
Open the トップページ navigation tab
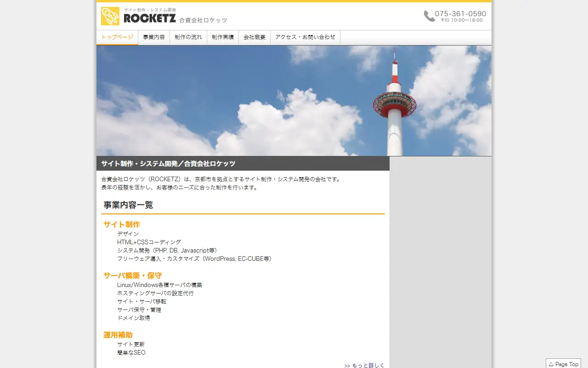[x=117, y=37]
